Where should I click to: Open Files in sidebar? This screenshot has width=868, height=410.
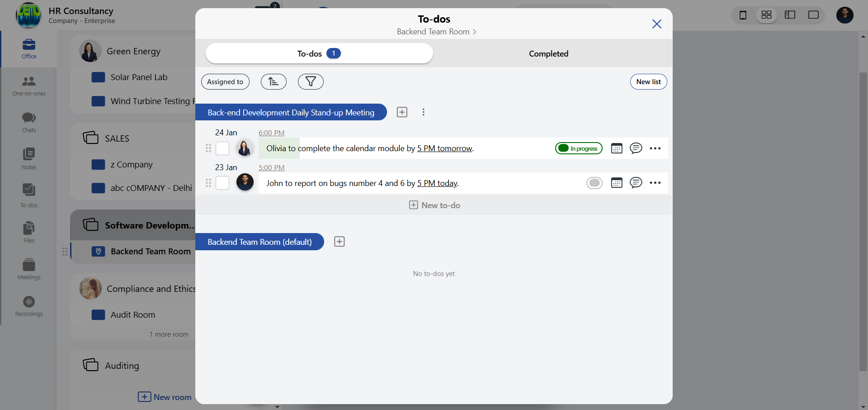tap(29, 232)
